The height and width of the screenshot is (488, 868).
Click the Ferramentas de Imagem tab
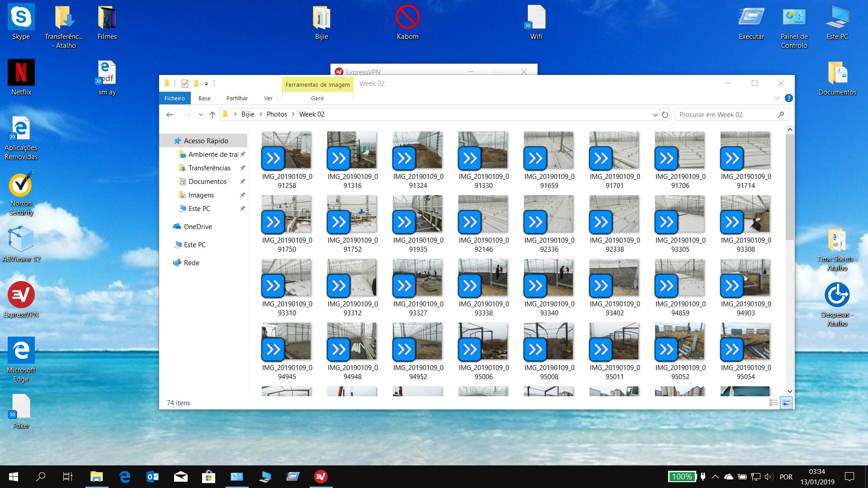point(318,84)
